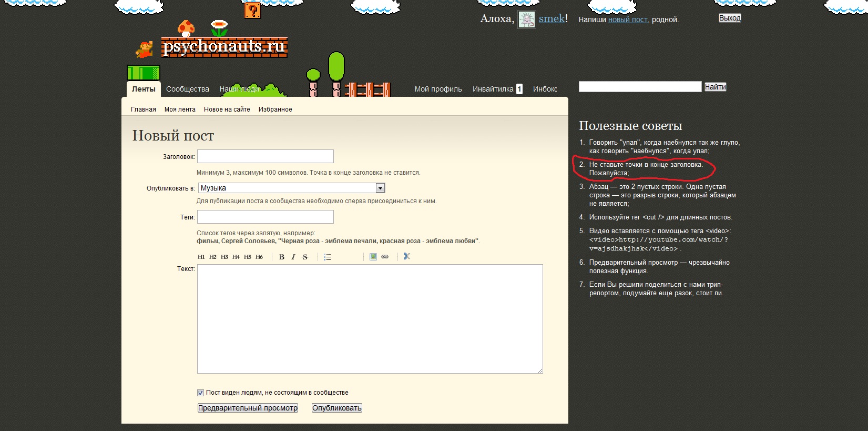Open Инвайтилка with one invite
Viewport: 868px width, 431px height.
pos(497,89)
